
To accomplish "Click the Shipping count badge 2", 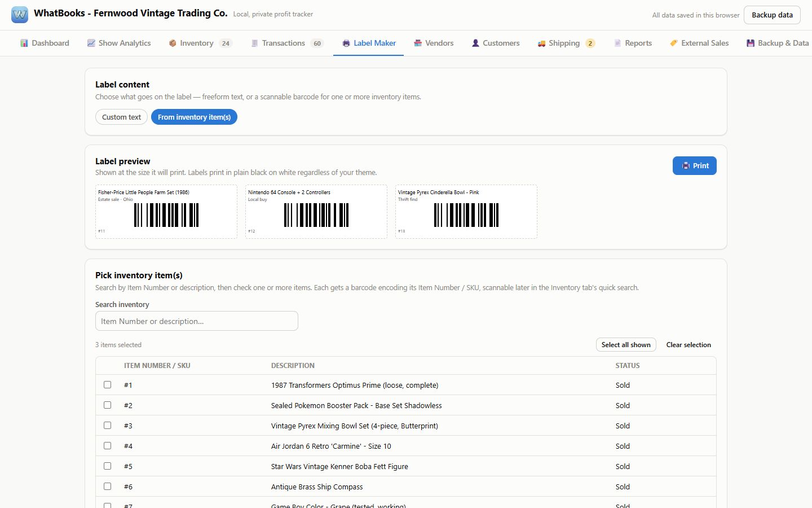I will click(x=590, y=43).
